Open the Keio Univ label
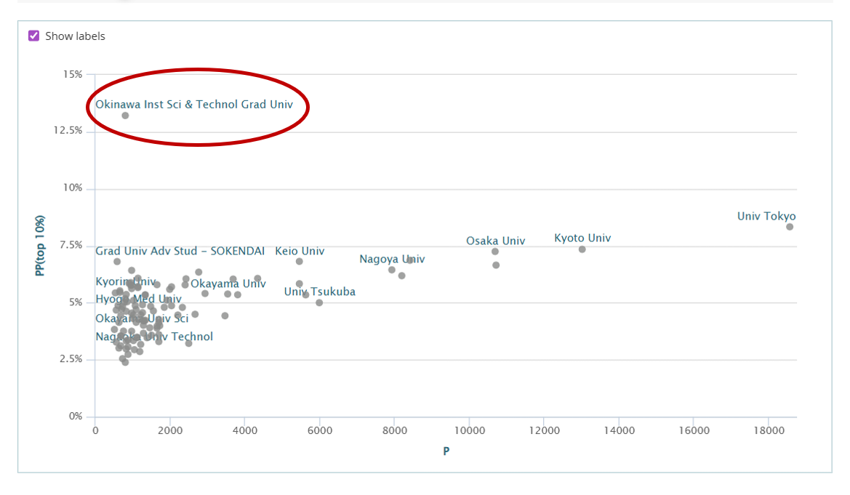This screenshot has width=850, height=495. (x=299, y=251)
